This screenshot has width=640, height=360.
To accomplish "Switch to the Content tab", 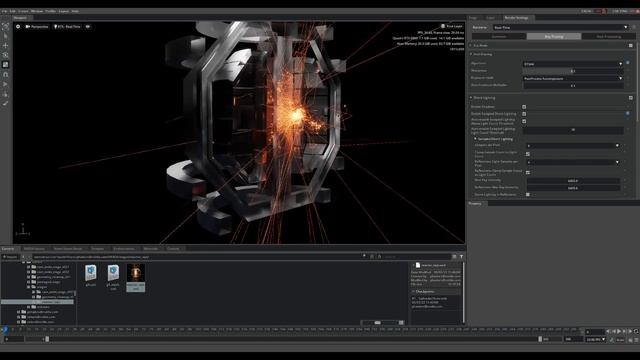I will (8, 249).
